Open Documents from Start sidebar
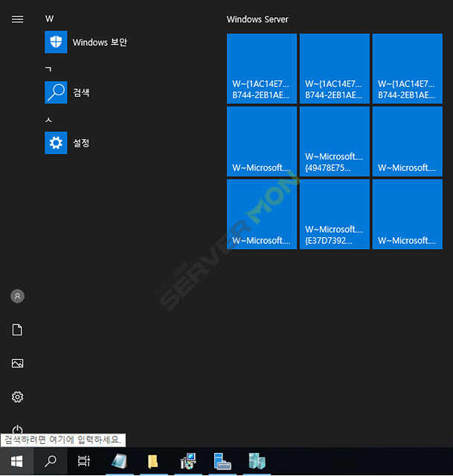This screenshot has height=476, width=453. [17, 329]
